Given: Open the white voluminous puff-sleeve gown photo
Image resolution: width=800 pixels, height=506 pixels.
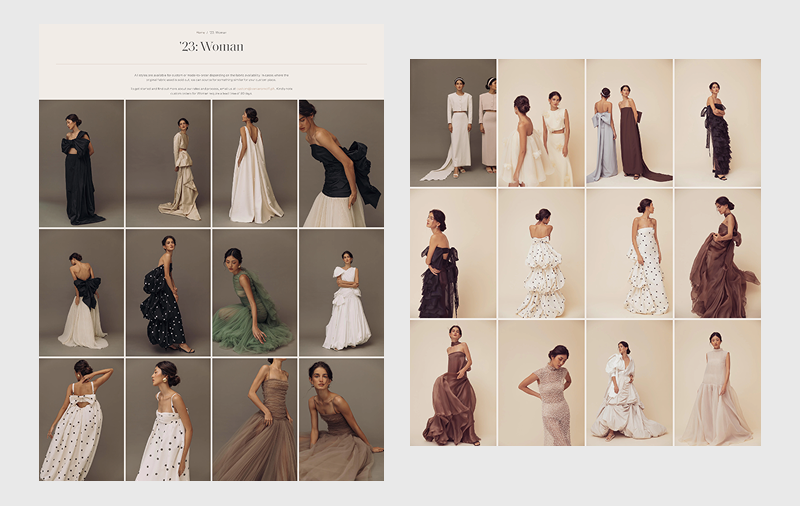Looking at the screenshot, I should [629, 383].
